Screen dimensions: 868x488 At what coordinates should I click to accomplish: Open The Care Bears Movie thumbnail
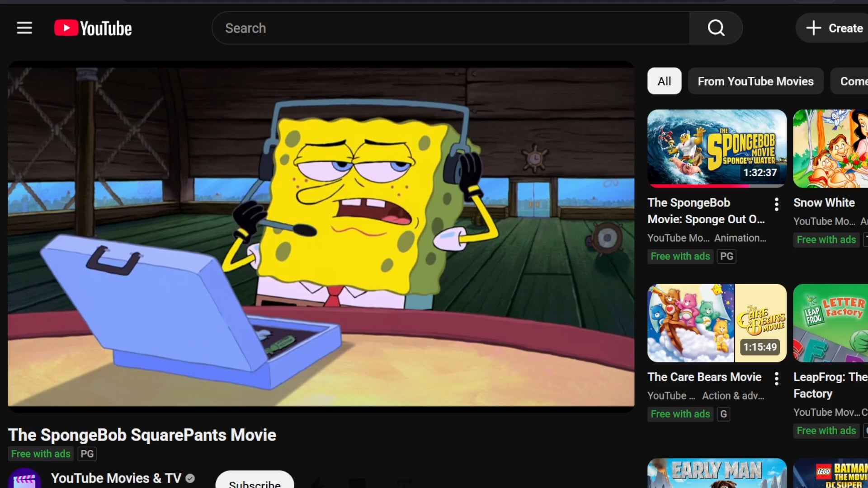tap(717, 323)
